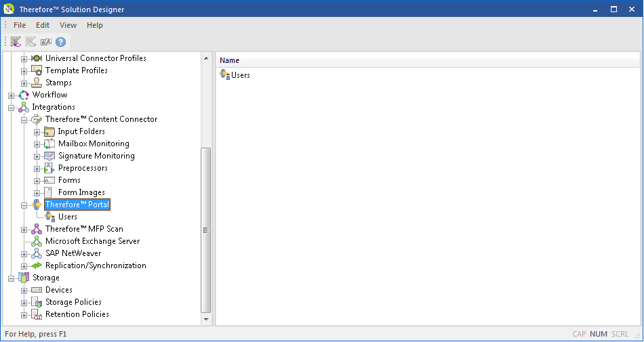Click the blue Help question mark icon
Screen dimensions: 644x342
[61, 42]
